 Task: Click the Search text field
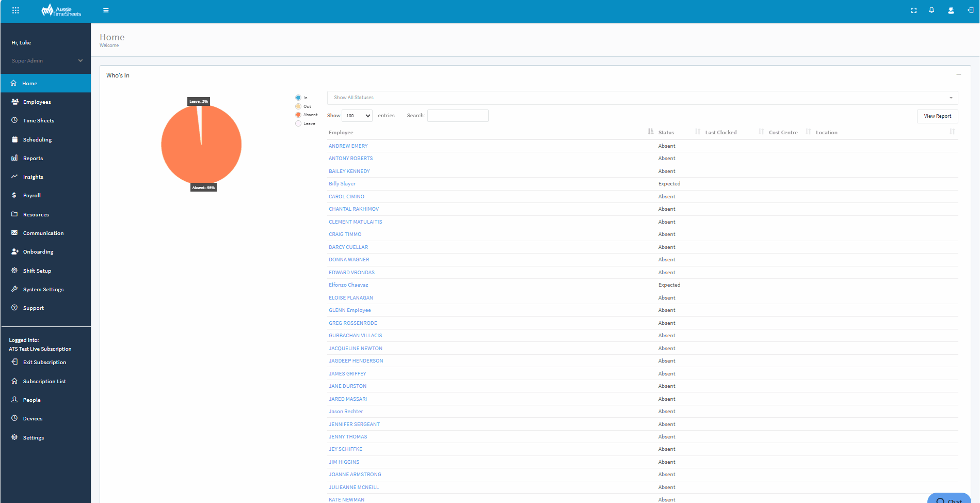pyautogui.click(x=457, y=115)
